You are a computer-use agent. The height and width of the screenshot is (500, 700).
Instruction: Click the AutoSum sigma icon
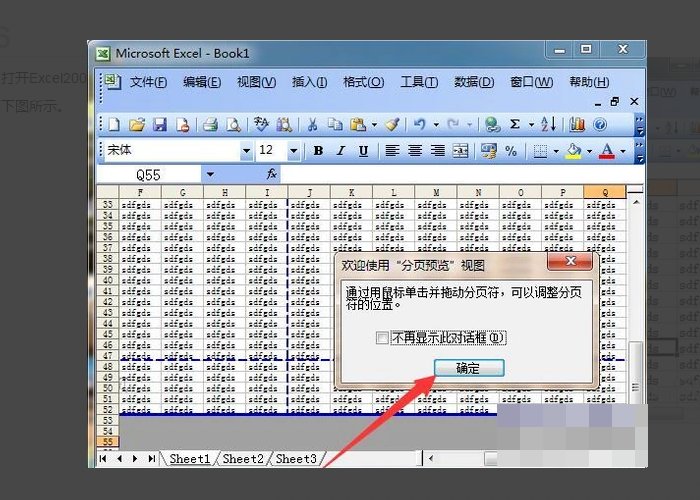point(515,124)
